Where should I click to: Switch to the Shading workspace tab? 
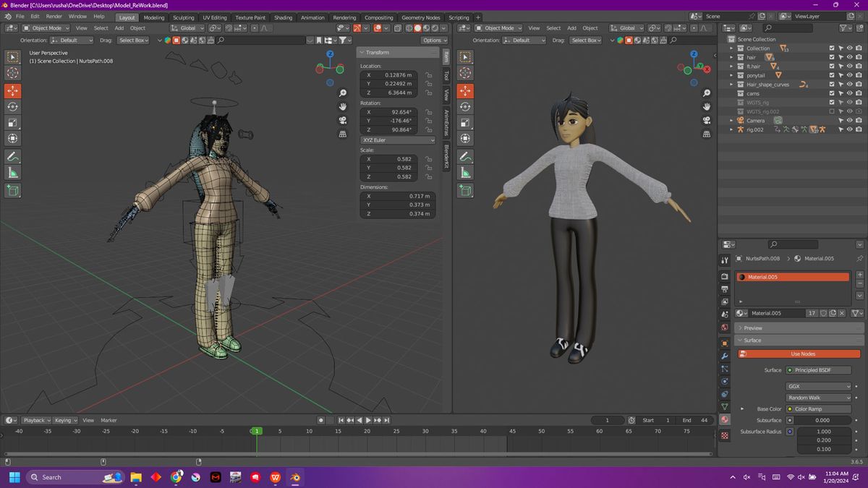pos(284,17)
